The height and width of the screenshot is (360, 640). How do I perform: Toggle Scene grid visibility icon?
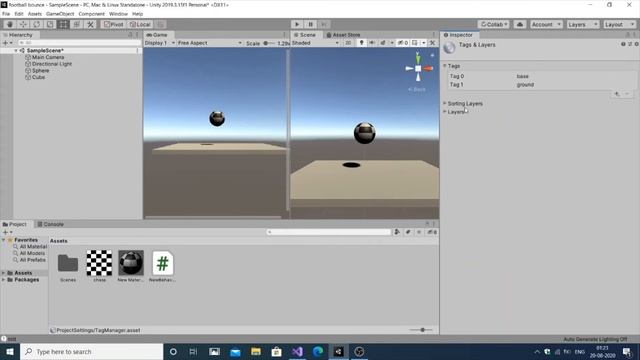click(x=415, y=43)
